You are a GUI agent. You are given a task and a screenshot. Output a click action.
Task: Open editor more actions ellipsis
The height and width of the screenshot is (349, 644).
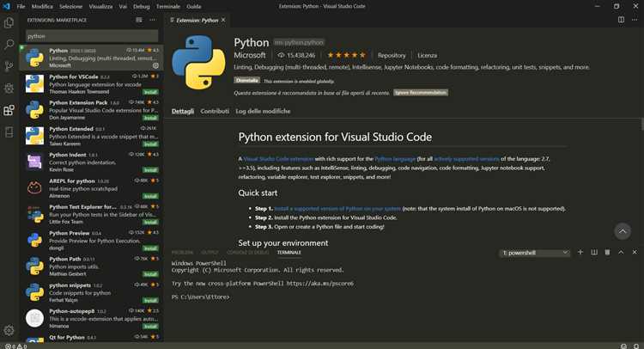(x=635, y=20)
